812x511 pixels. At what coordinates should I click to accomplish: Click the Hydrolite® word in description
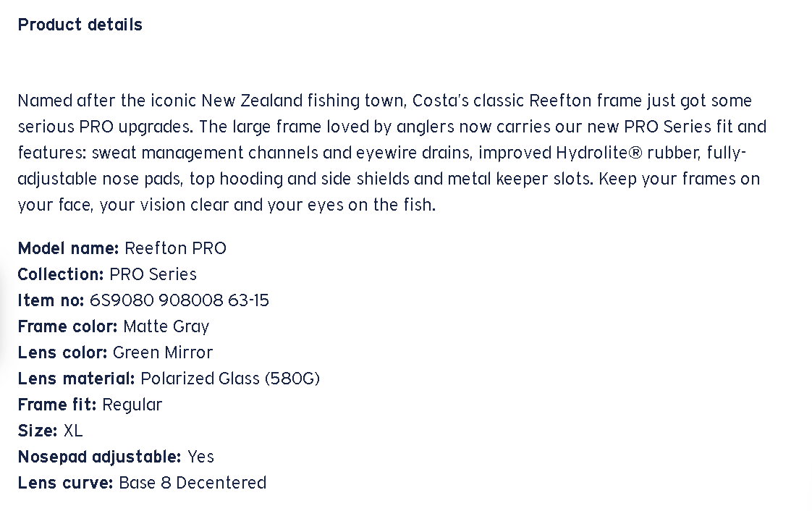coord(598,153)
